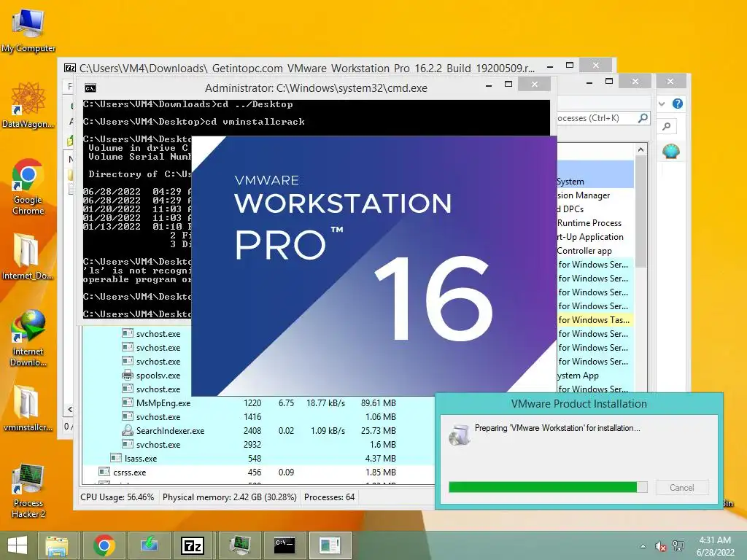Click the 89.61 MB memory cell
Screen dimensions: 747x560
click(x=379, y=402)
